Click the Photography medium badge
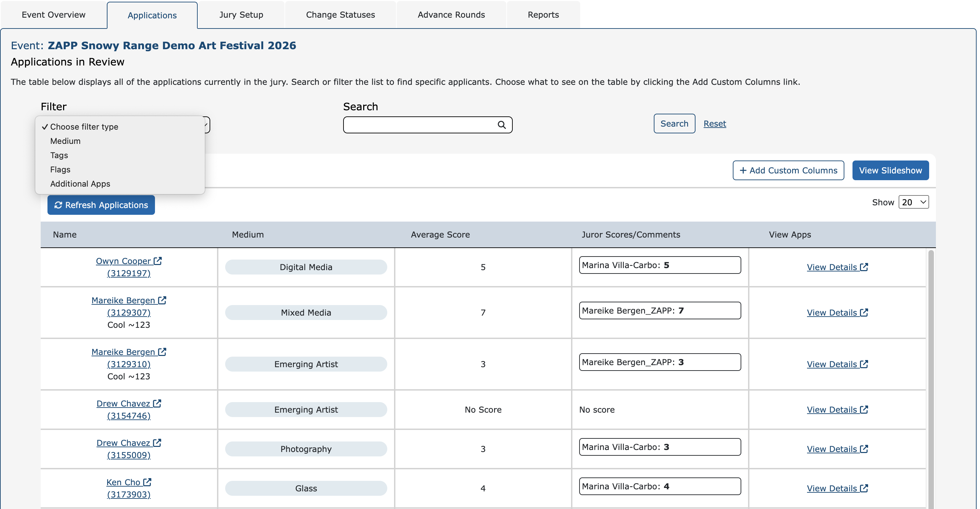Image resolution: width=980 pixels, height=509 pixels. [x=306, y=449]
